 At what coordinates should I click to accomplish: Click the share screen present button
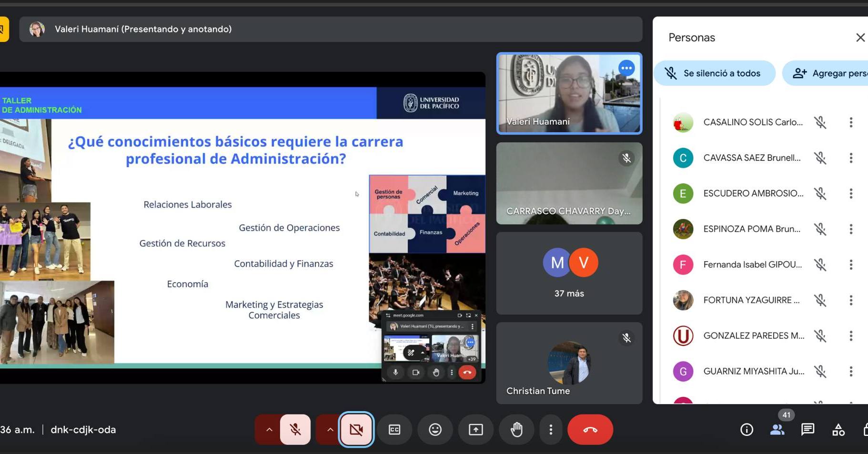coord(475,430)
